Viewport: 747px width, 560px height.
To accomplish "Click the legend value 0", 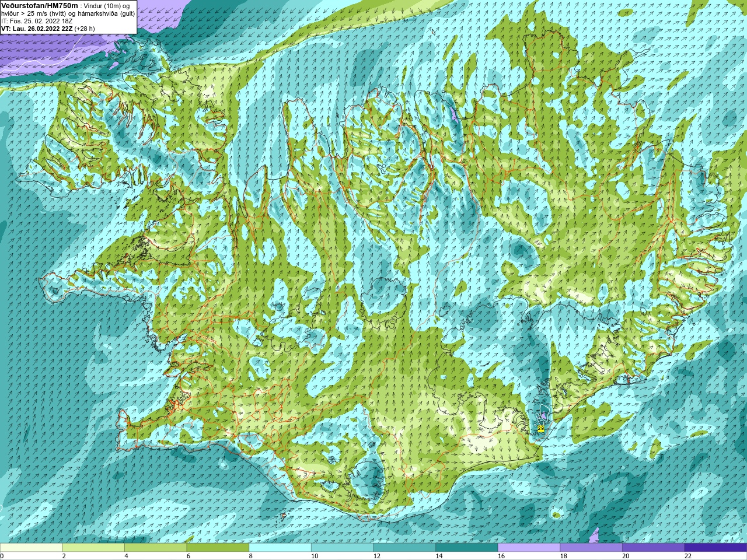I will 2,556.
